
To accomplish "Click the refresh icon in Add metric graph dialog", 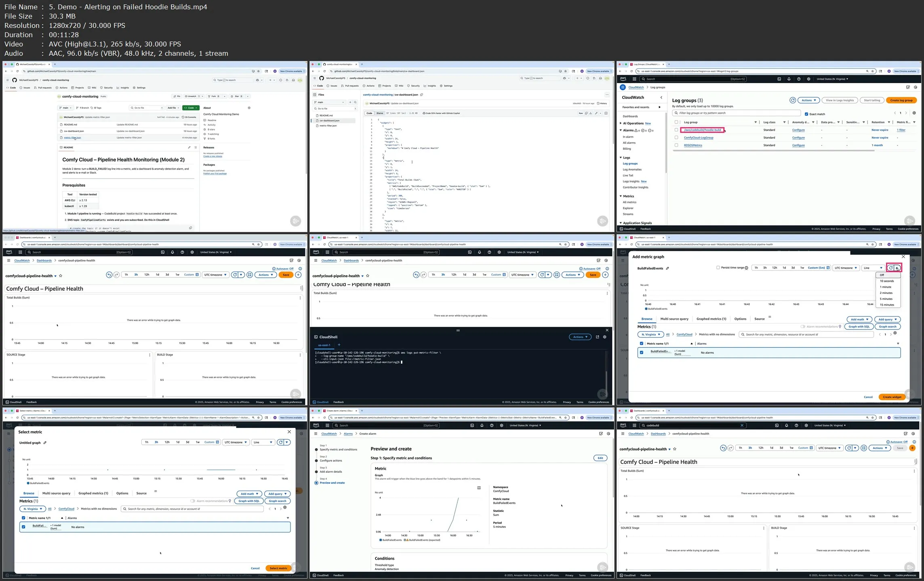I will (891, 268).
